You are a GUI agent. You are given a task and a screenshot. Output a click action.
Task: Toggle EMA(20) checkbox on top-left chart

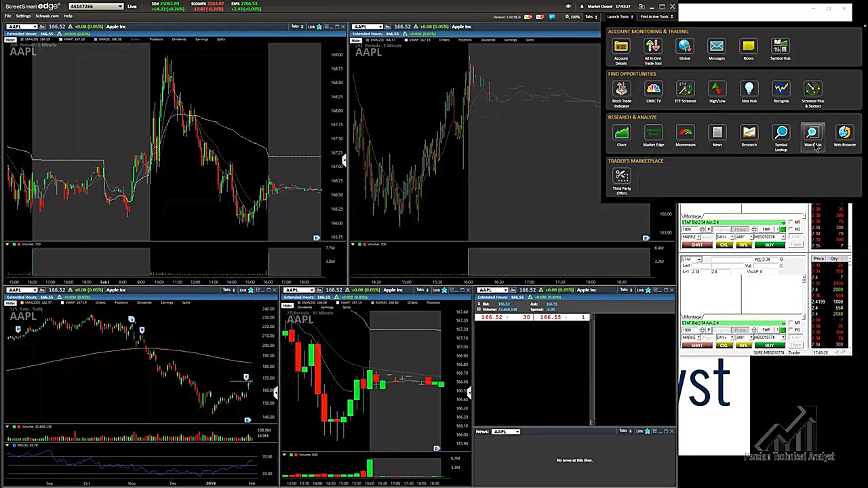22,39
